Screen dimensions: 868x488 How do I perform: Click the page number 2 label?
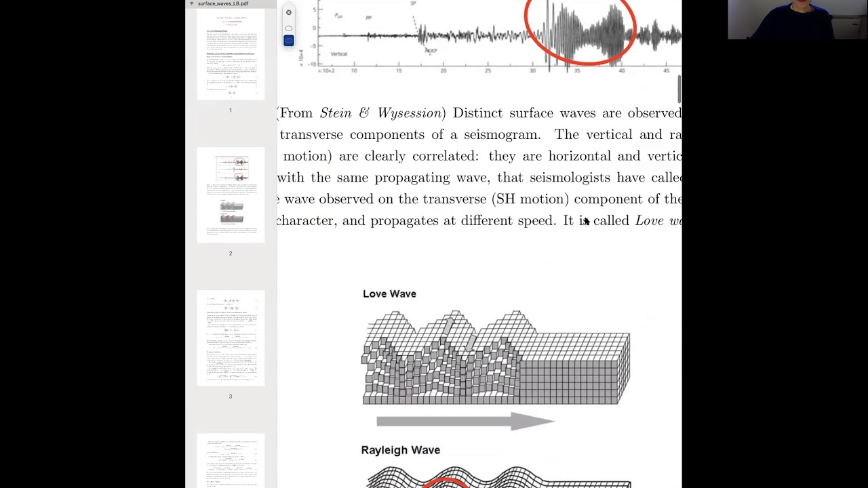[231, 253]
